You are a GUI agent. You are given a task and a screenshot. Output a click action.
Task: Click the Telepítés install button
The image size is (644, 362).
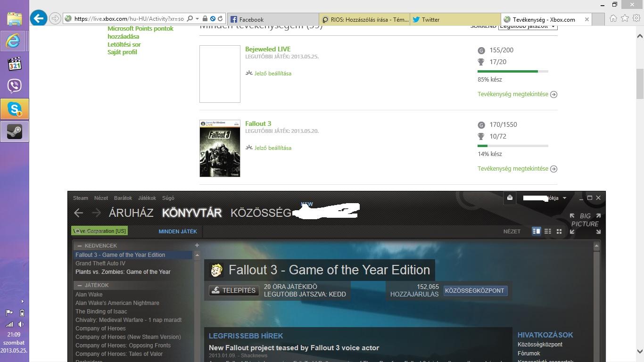[x=234, y=290]
